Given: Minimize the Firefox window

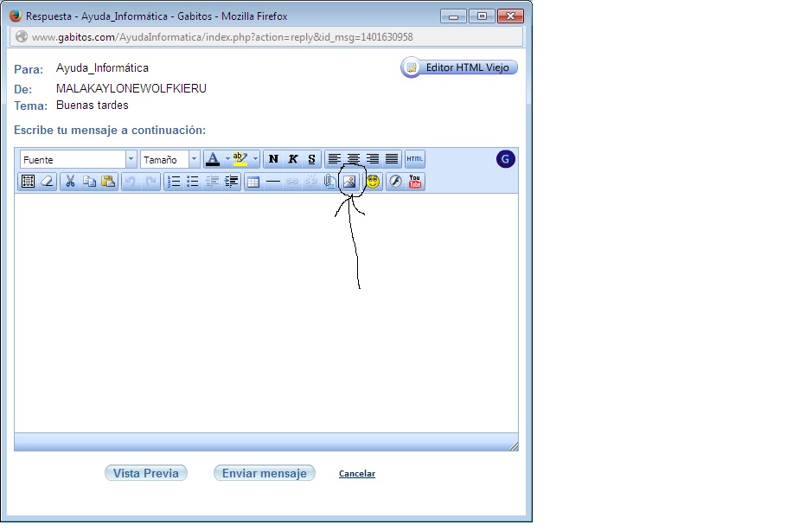Looking at the screenshot, I should point(454,16).
